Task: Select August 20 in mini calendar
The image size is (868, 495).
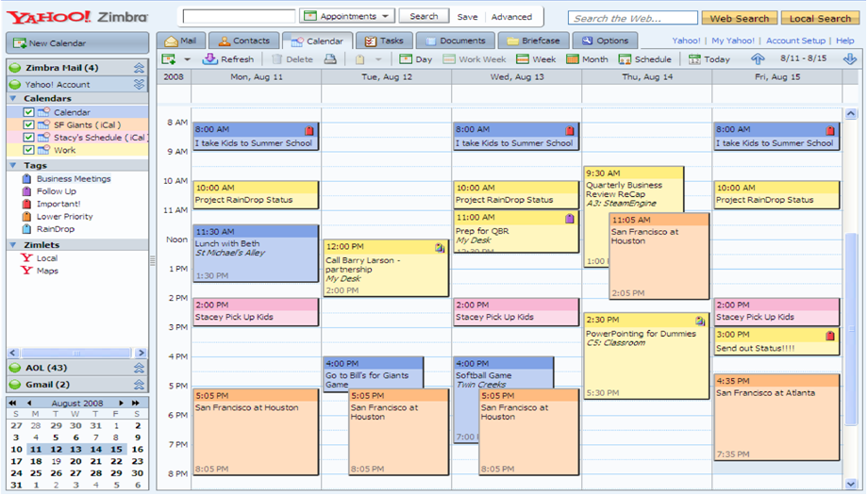Action: click(x=75, y=462)
